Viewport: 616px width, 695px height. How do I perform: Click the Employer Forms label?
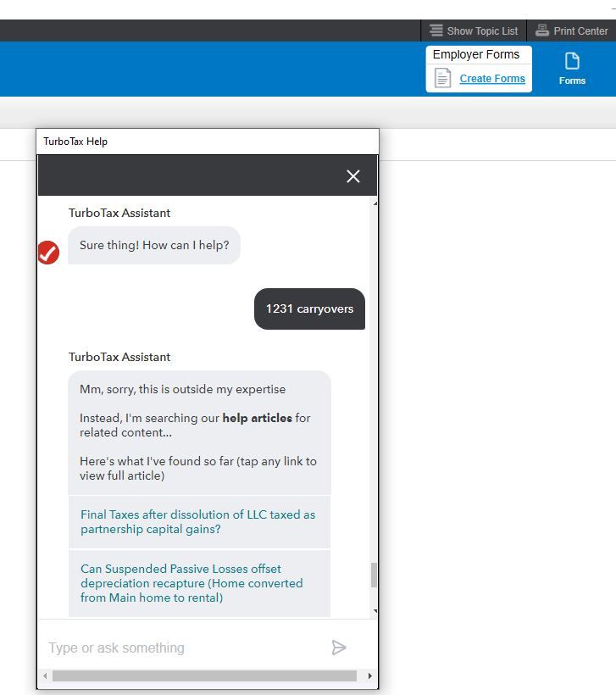(x=476, y=54)
